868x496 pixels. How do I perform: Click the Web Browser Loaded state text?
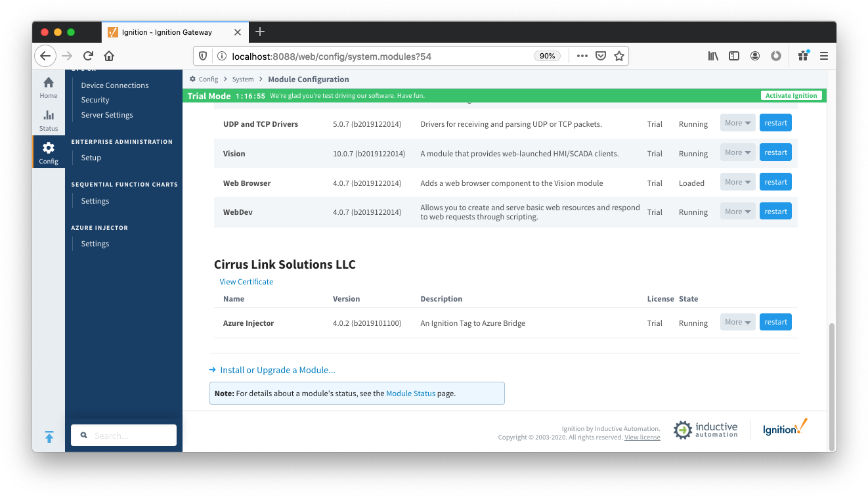tap(691, 183)
